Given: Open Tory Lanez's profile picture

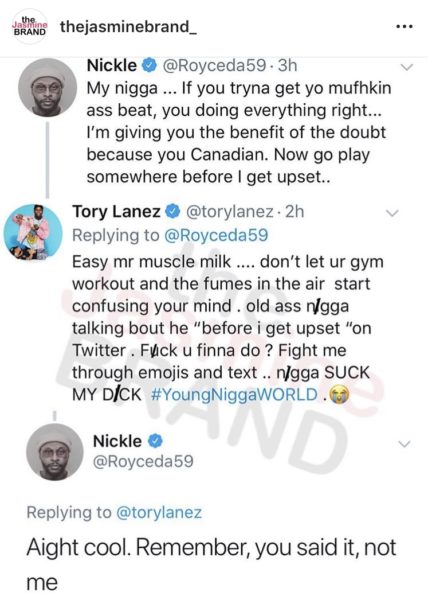Looking at the screenshot, I should coord(33,232).
